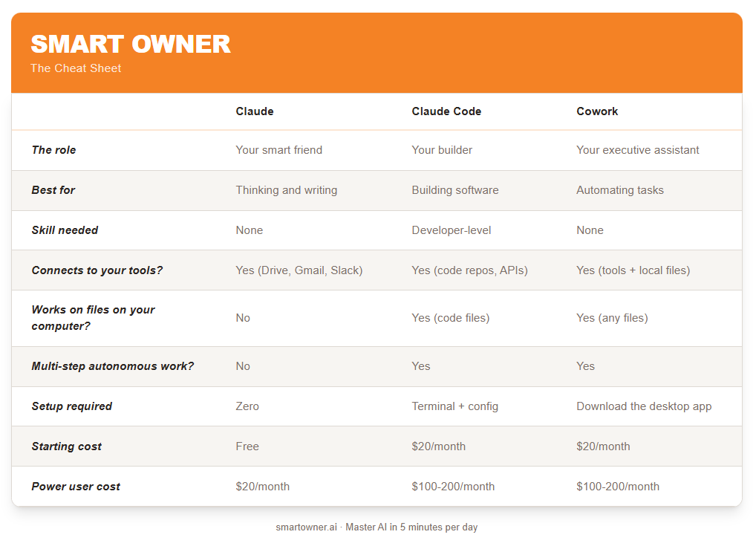This screenshot has width=756, height=549.
Task: Click 'Building software' cell
Action: tap(455, 190)
